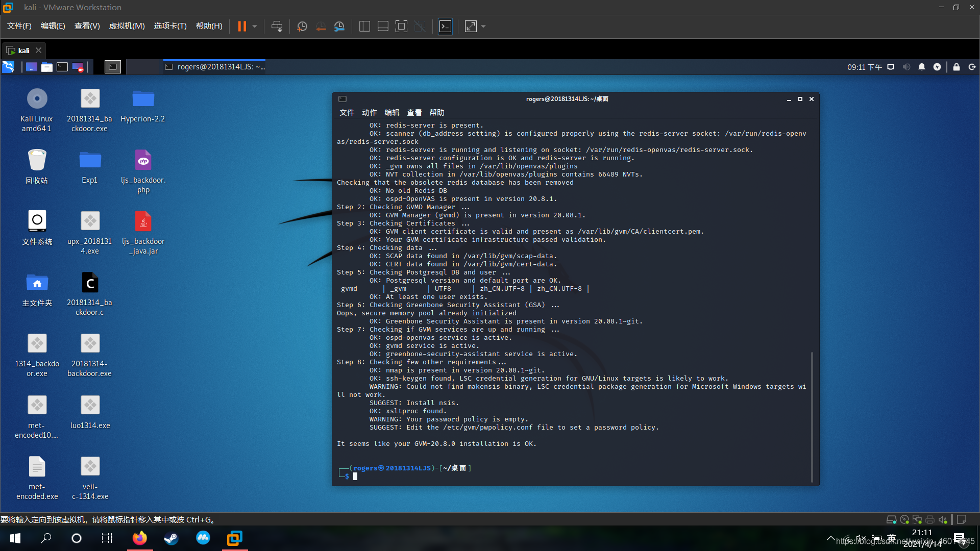The image size is (980, 551).
Task: Select the Hyperion-2.2 folder
Action: click(143, 105)
